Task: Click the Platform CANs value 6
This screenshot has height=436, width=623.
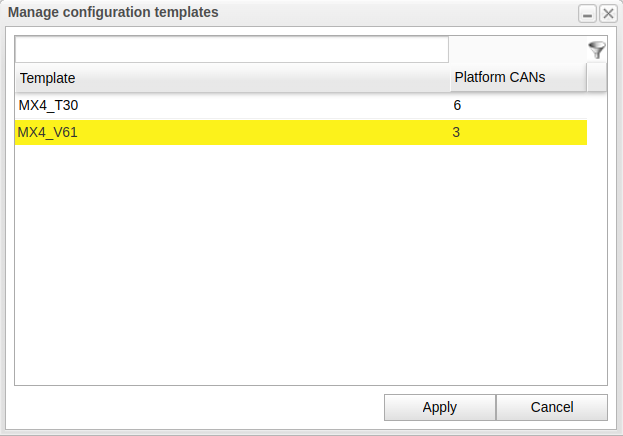Action: coord(458,105)
